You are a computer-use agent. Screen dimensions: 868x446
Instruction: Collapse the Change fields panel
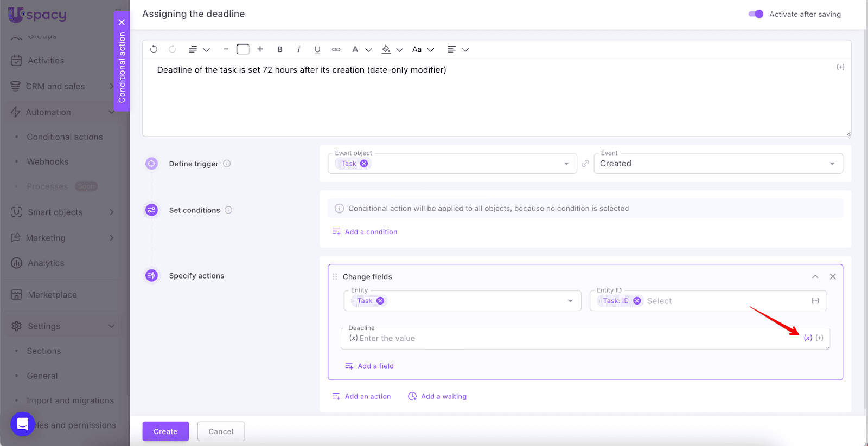(815, 276)
